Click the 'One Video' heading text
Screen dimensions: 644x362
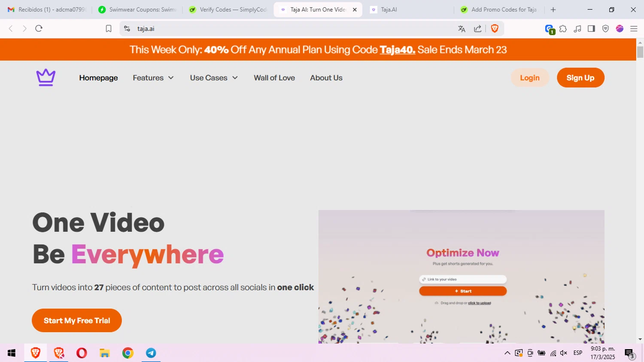coord(98,222)
